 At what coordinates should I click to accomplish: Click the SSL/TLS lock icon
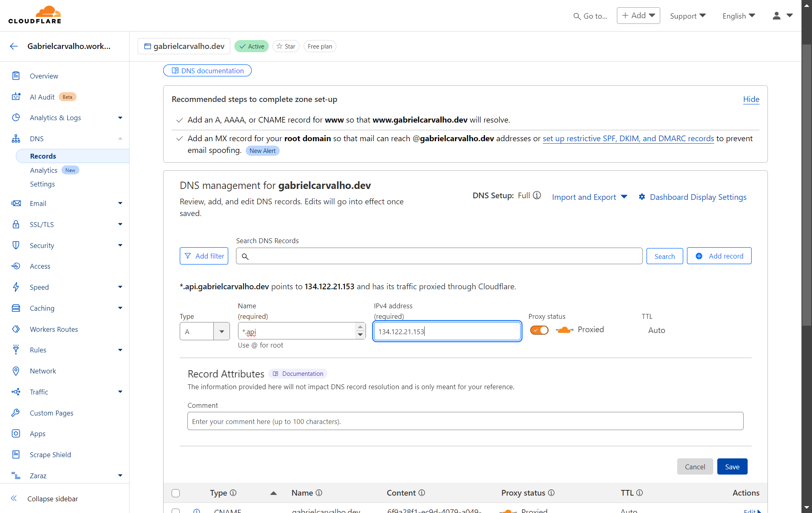coord(16,224)
